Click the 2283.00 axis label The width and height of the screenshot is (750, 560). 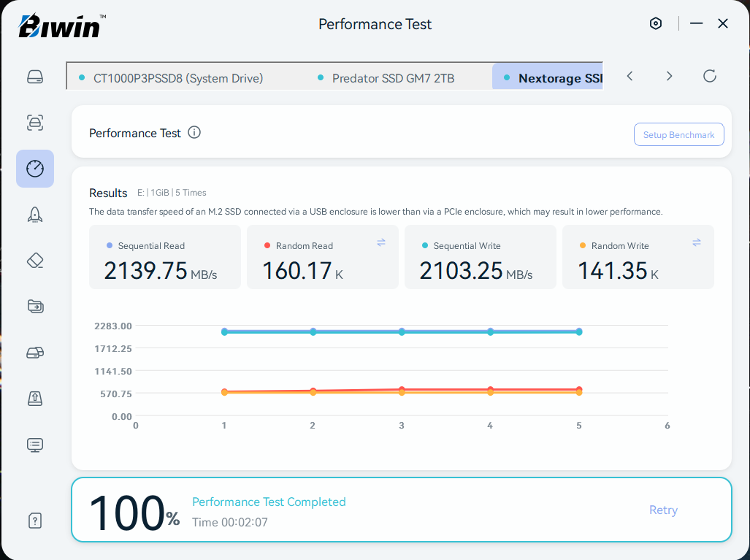point(113,326)
